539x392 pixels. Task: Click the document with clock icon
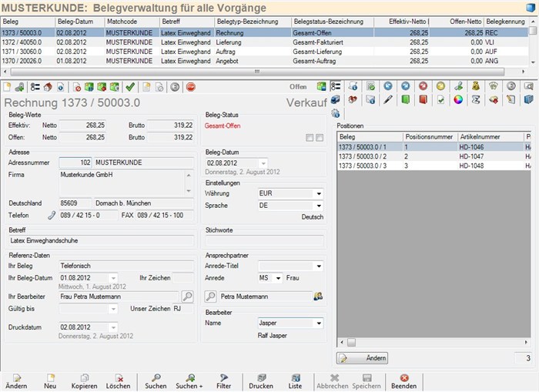click(159, 87)
